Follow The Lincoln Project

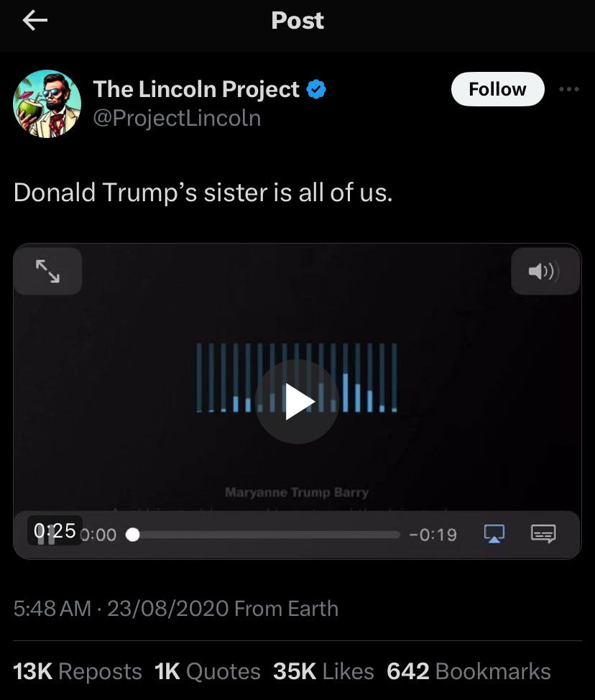[497, 89]
